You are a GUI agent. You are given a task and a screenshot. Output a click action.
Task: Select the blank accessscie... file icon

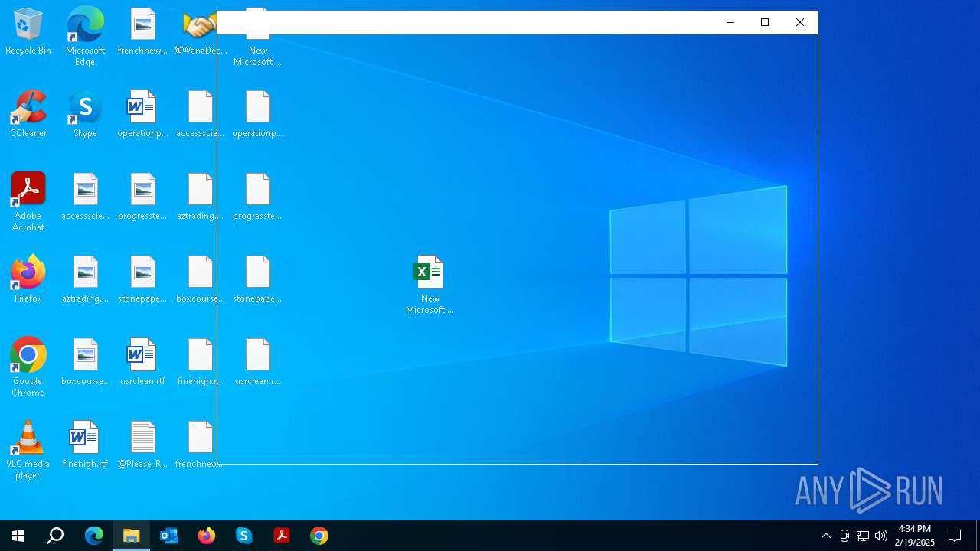click(x=200, y=114)
